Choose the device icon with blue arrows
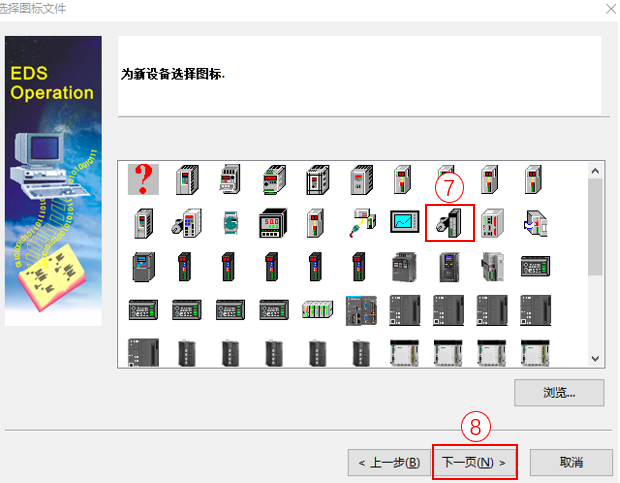The width and height of the screenshot is (620, 483). tap(535, 223)
